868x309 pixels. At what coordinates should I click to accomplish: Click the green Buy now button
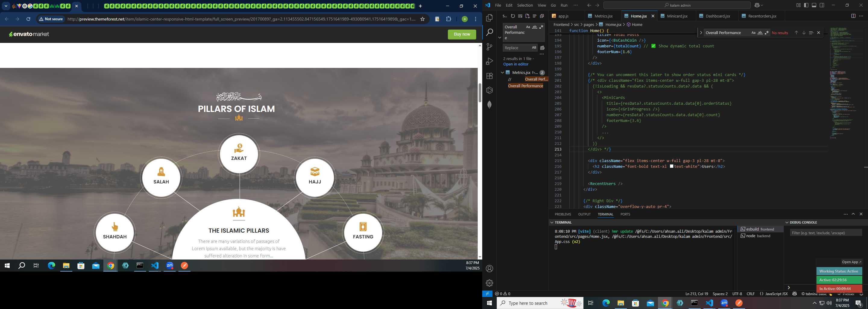click(x=462, y=34)
